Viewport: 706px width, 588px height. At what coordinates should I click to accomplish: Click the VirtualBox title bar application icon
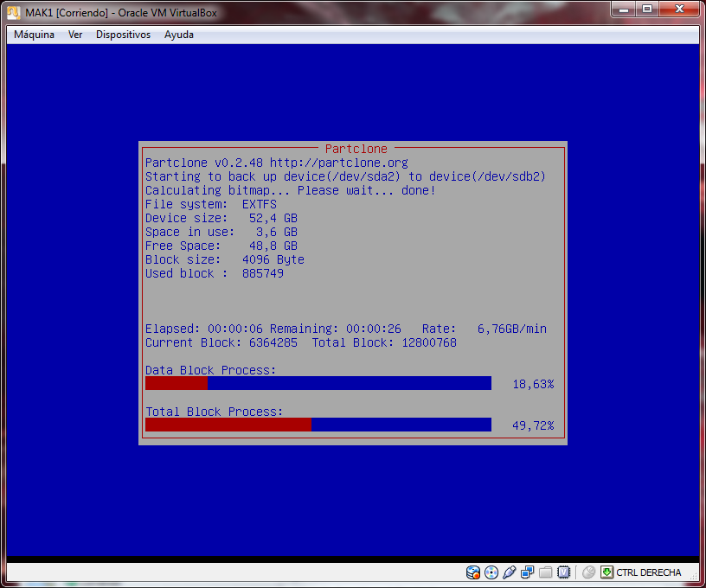click(14, 13)
